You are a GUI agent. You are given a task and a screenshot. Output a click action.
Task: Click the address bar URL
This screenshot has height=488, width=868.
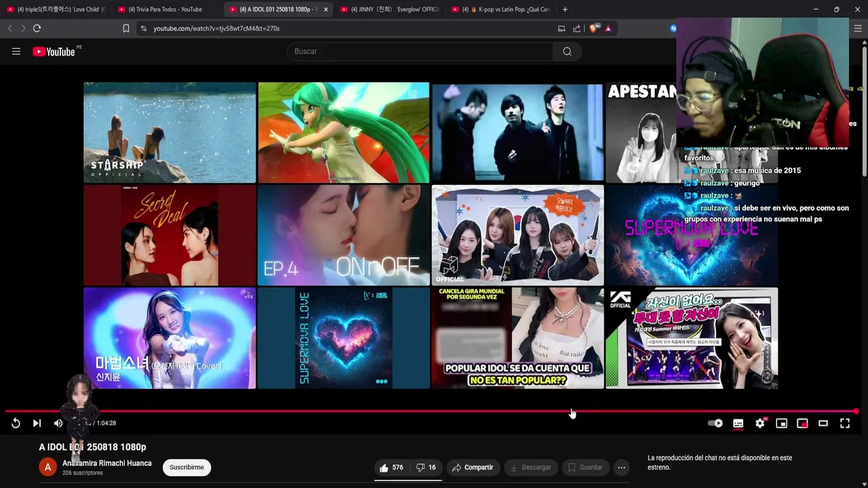(216, 28)
